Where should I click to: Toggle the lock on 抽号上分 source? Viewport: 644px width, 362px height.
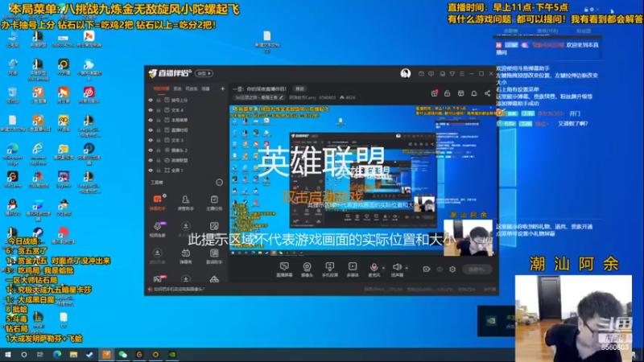158,100
